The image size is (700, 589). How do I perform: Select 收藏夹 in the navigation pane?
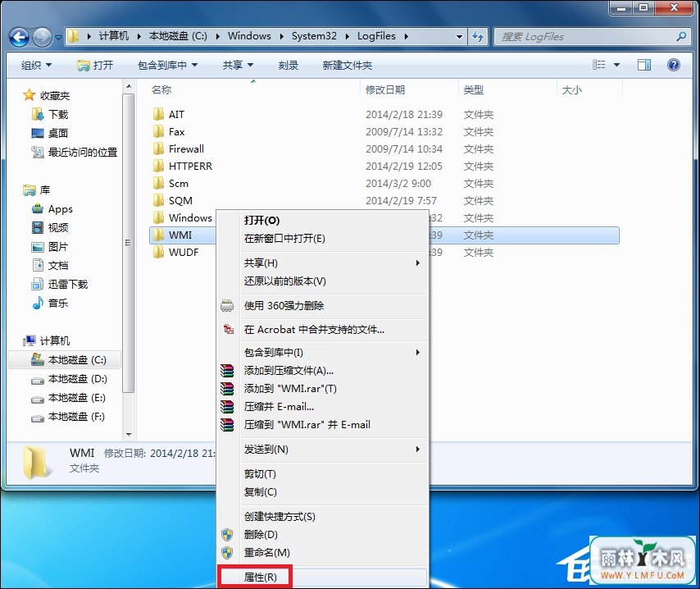(47, 95)
